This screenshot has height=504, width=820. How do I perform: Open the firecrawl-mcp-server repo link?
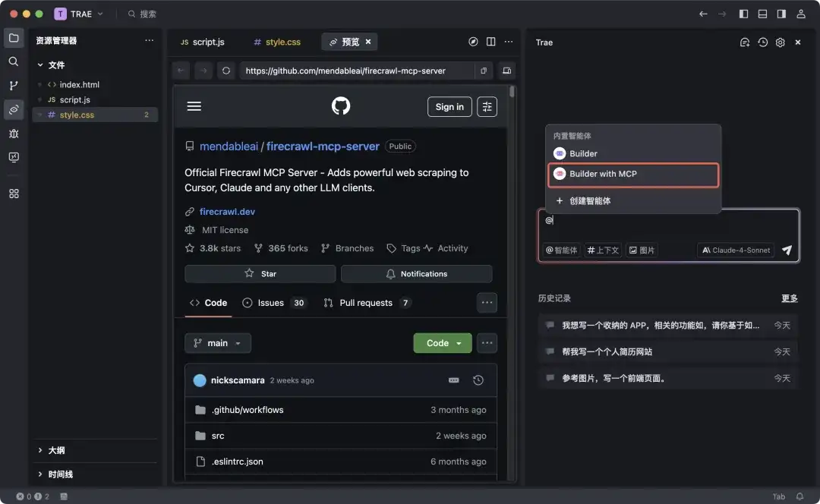323,146
